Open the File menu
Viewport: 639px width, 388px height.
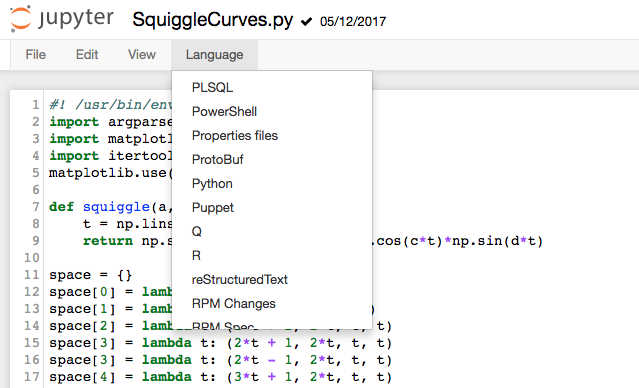point(35,55)
